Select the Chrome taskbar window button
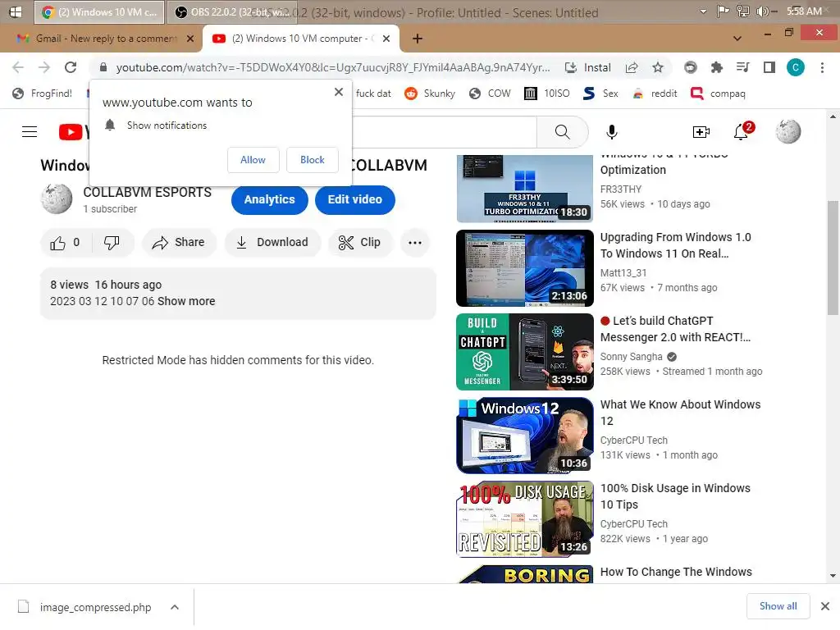This screenshot has height=630, width=840. click(x=98, y=11)
